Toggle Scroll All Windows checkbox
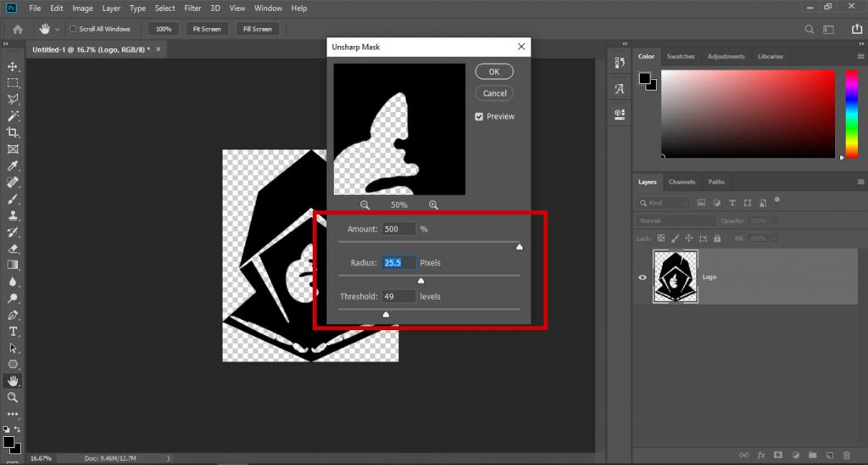The image size is (868, 465). (73, 29)
